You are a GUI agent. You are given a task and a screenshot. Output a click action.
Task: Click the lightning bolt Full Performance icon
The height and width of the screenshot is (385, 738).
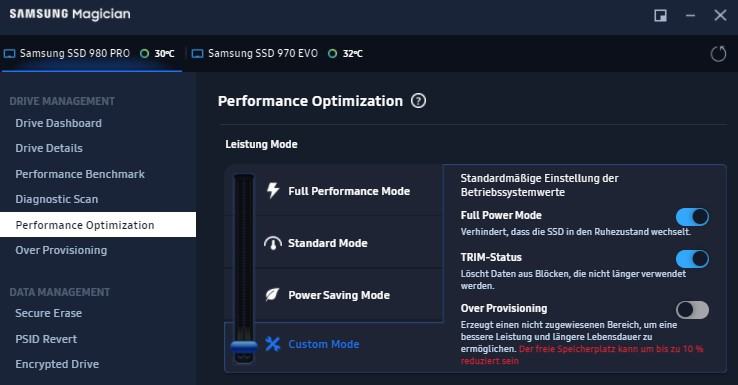(273, 191)
